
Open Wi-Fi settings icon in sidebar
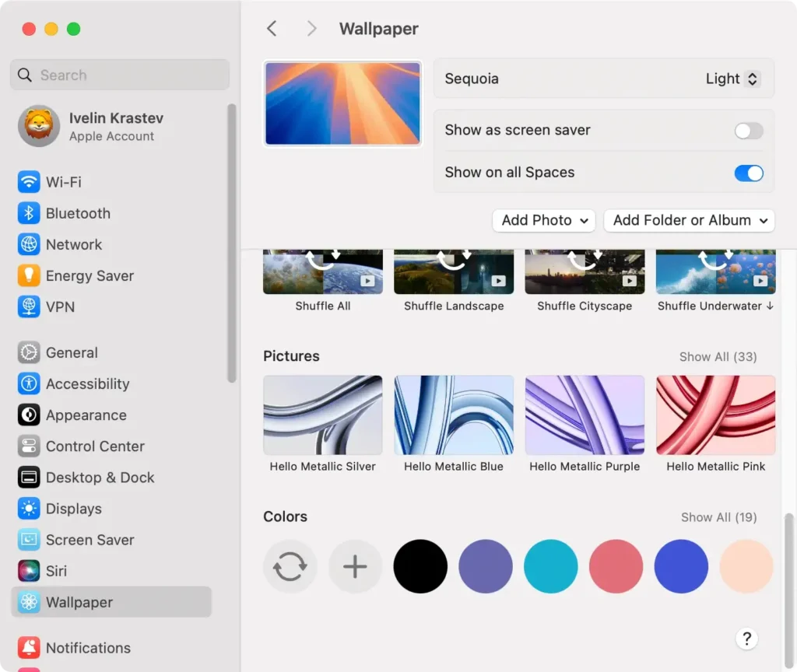pyautogui.click(x=29, y=182)
